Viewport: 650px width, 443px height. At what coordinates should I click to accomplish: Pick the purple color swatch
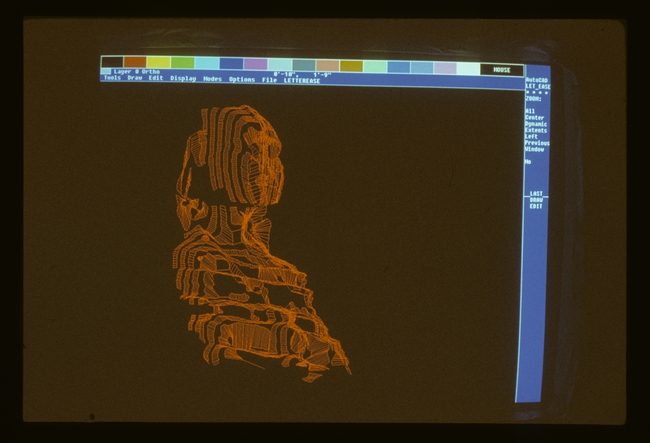[255, 64]
